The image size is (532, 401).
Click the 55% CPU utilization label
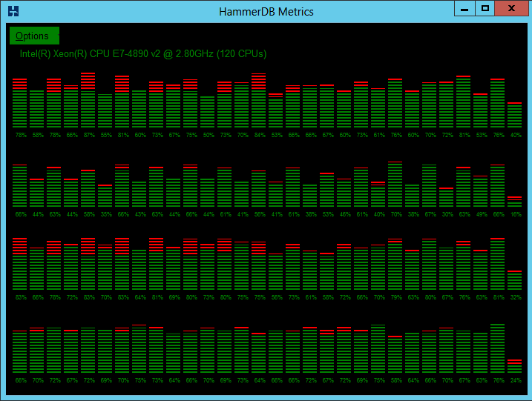tap(106, 135)
